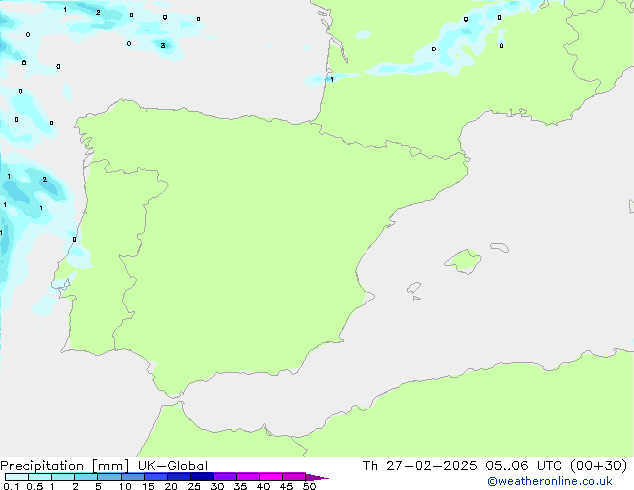Pick the 30–35 mm legend color swatch
This screenshot has width=634, height=490.
tap(225, 477)
